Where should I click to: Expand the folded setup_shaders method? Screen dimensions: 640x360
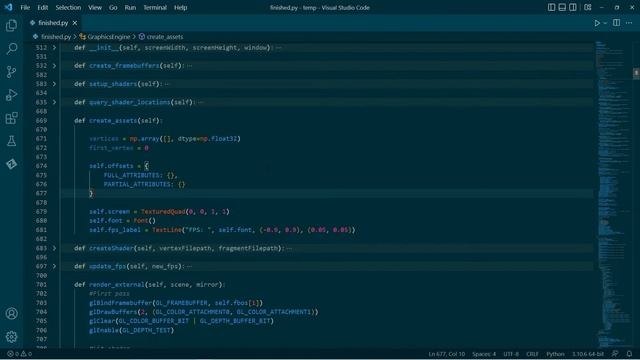coord(54,84)
